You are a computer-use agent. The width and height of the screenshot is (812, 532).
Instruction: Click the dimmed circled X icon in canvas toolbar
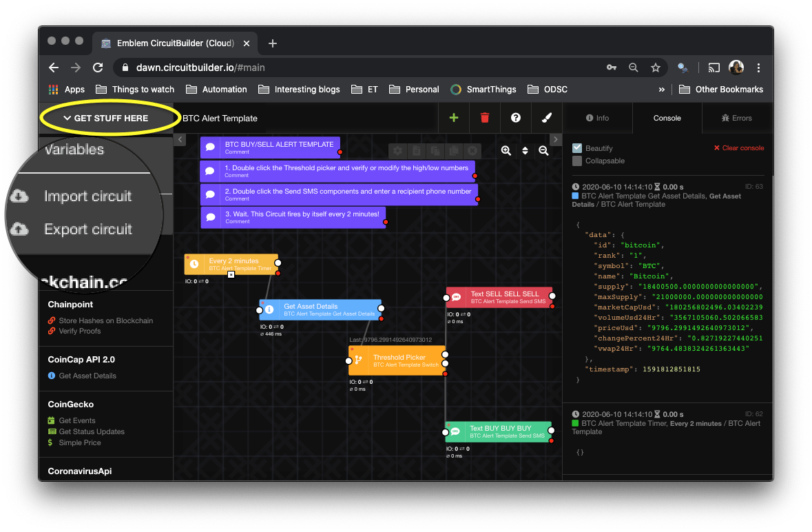(472, 151)
